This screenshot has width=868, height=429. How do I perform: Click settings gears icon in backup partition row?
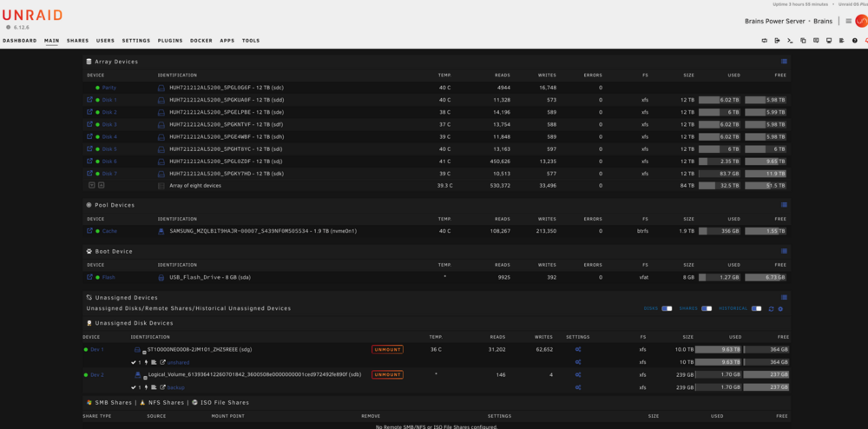(x=578, y=387)
